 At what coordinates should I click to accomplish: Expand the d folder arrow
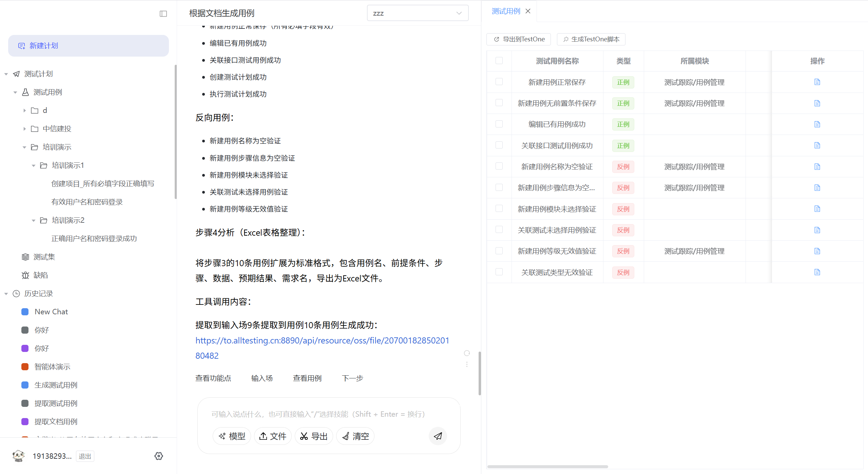coord(24,111)
